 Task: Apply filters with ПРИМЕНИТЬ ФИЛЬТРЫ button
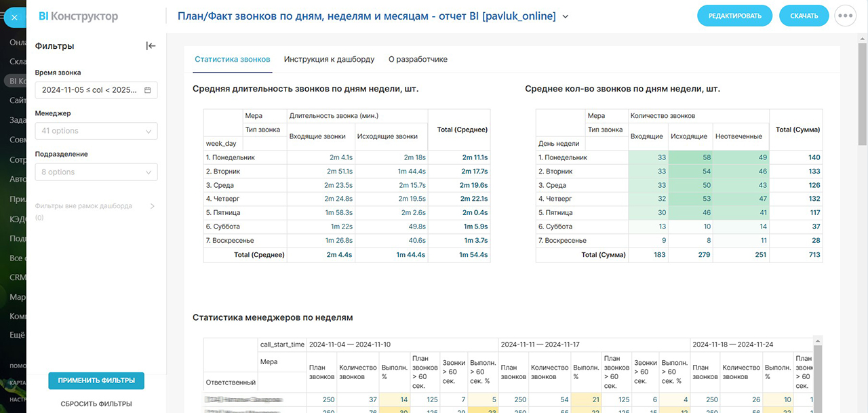(x=96, y=380)
